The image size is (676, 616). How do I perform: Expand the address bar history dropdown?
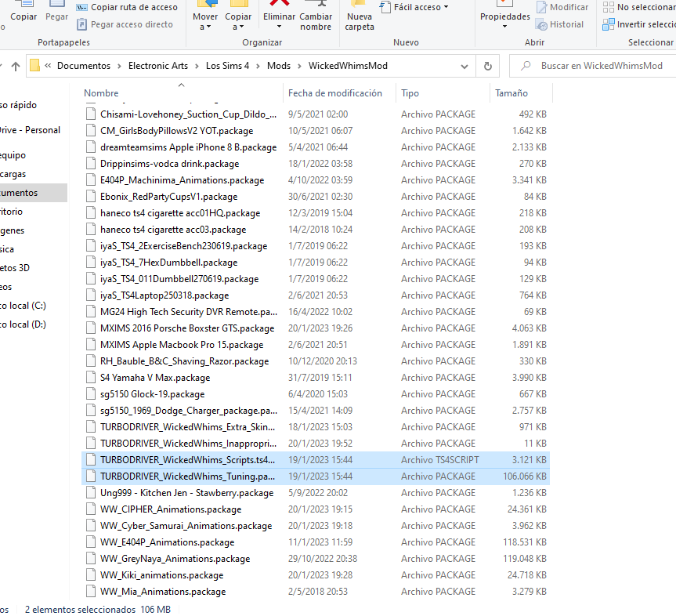click(x=465, y=67)
